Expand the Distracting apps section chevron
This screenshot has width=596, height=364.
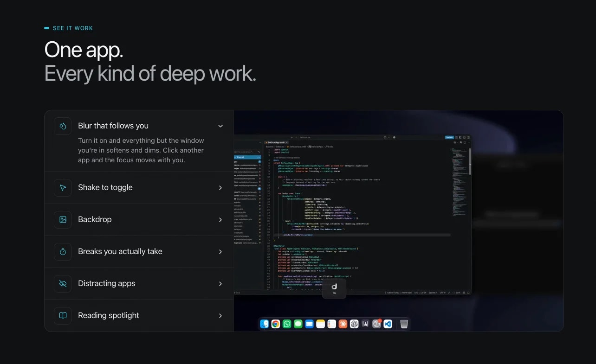(x=220, y=284)
